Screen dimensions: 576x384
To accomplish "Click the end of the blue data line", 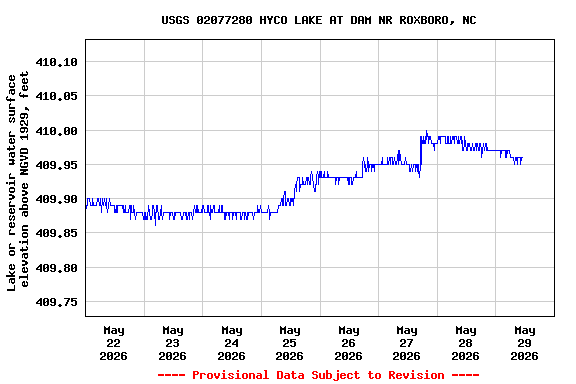I will point(522,158).
